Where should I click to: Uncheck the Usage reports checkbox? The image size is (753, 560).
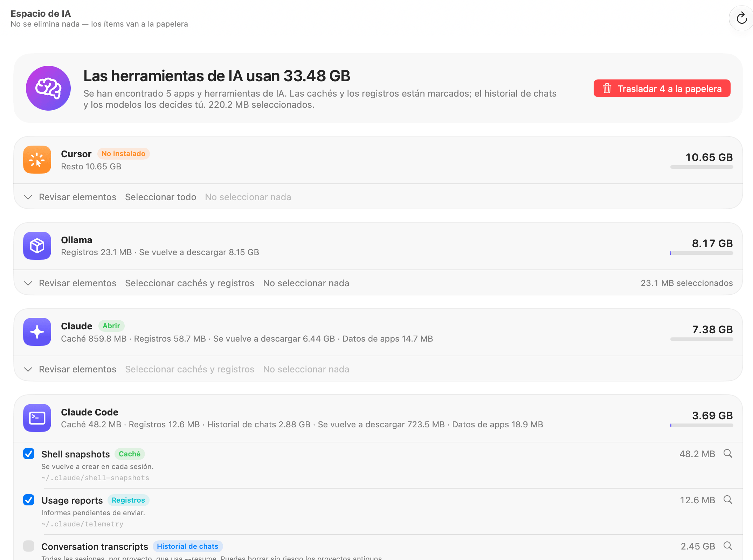click(29, 500)
